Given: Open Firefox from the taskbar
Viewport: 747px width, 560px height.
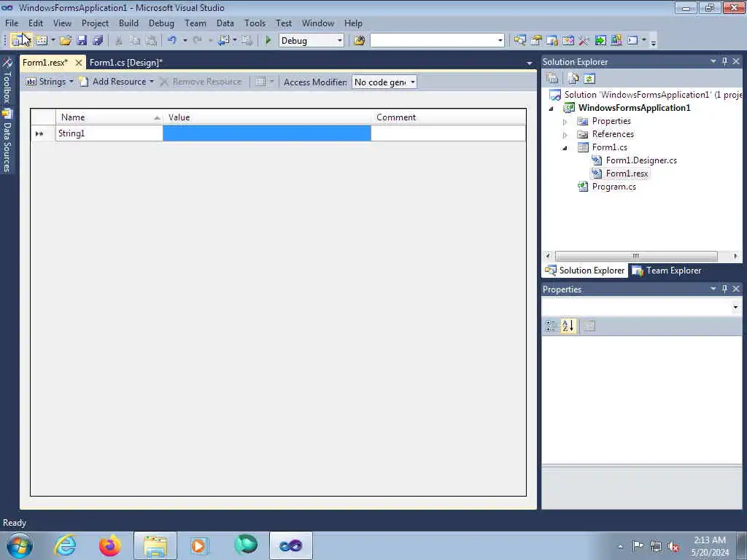Looking at the screenshot, I should pyautogui.click(x=110, y=545).
